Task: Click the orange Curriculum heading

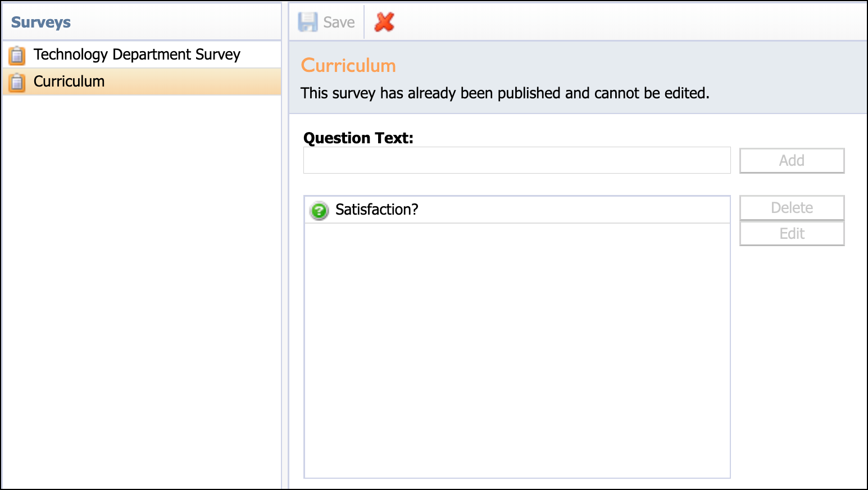Action: (348, 65)
